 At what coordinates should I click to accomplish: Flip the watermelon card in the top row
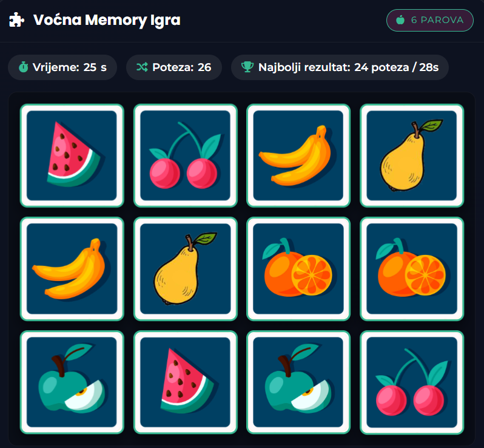tap(72, 156)
